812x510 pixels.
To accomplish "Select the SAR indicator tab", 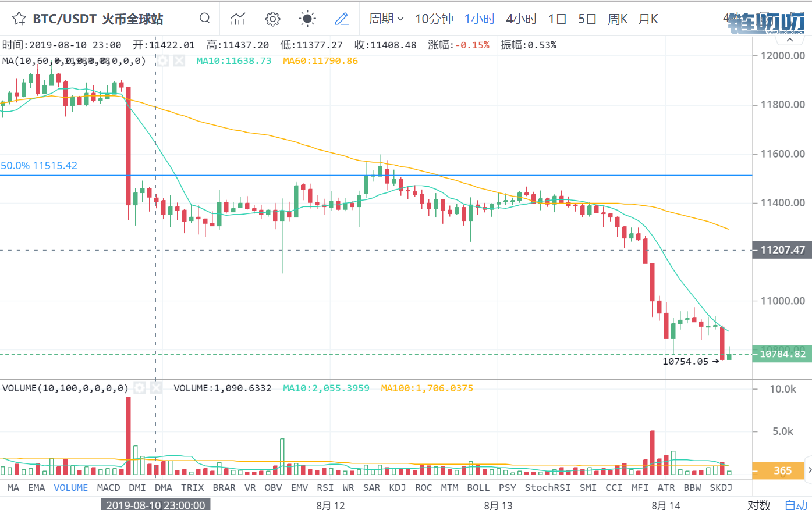I will click(371, 487).
